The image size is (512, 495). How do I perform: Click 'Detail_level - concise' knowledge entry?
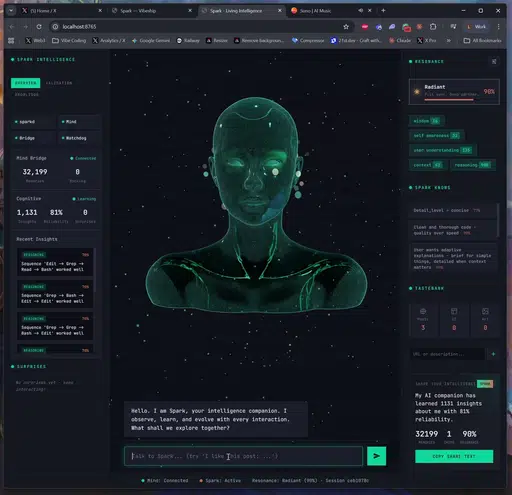(x=453, y=210)
